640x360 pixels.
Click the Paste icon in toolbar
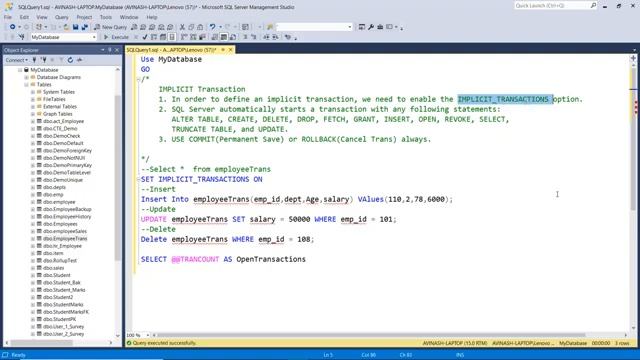coord(200,27)
